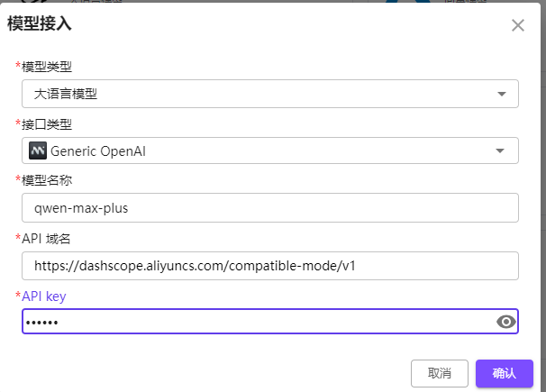Expand the 模型类型 dropdown arrow

[502, 94]
